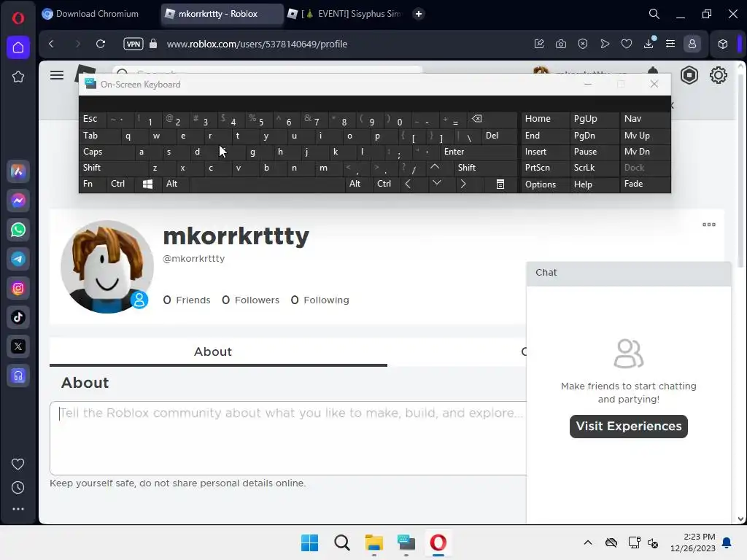Open the downloads icon in toolbar
747x560 pixels.
pyautogui.click(x=649, y=44)
